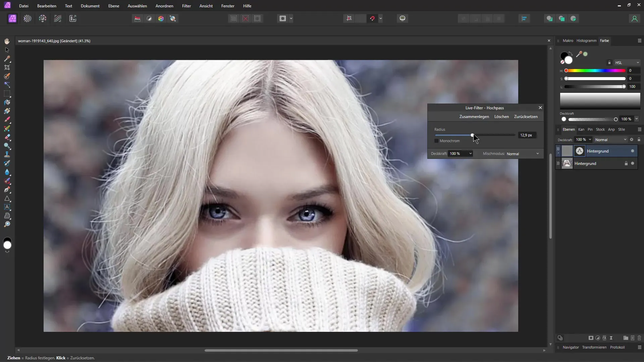Delete layer with trash icon

[x=639, y=338]
